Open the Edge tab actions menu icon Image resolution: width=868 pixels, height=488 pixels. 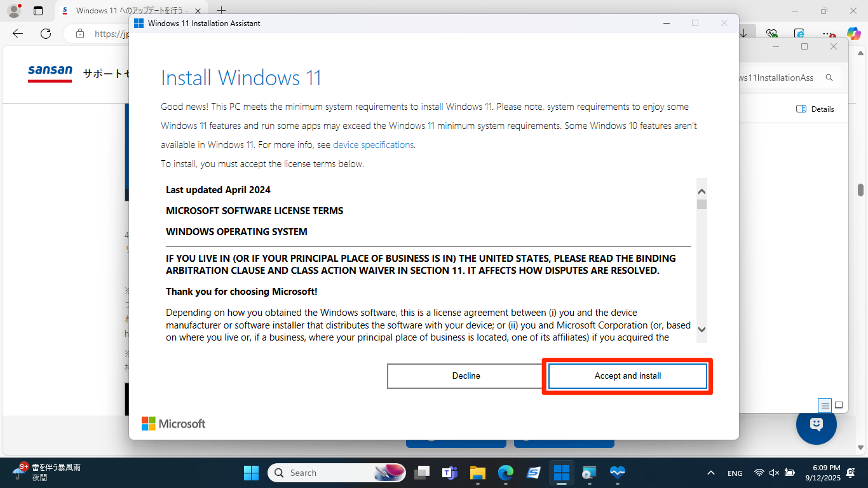pos(38,11)
